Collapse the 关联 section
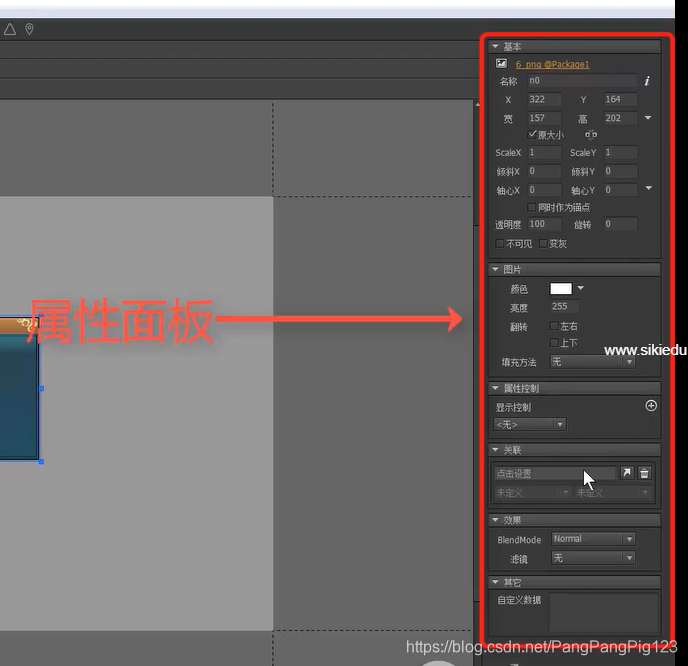Screen dimensions: 688x666 click(495, 449)
